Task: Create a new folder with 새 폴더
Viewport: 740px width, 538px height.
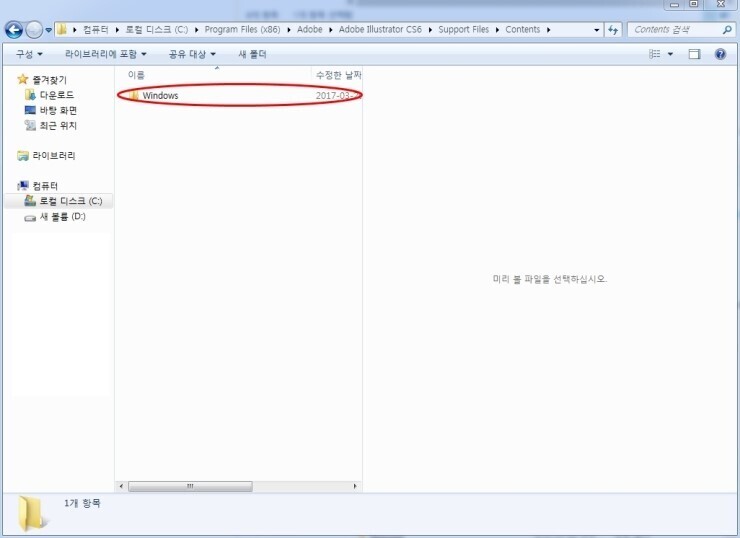Action: click(x=252, y=54)
